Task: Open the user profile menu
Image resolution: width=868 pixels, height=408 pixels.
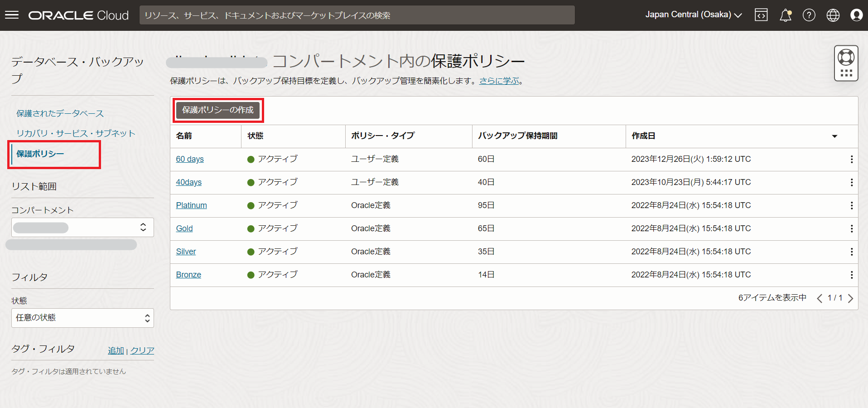Action: [x=856, y=15]
